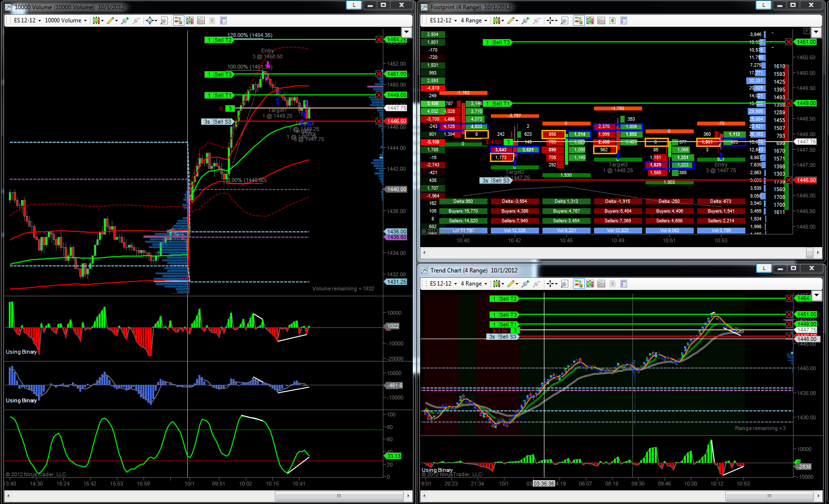This screenshot has width=829, height=504.
Task: Open Properties in Footprint window
Action: 624,20
